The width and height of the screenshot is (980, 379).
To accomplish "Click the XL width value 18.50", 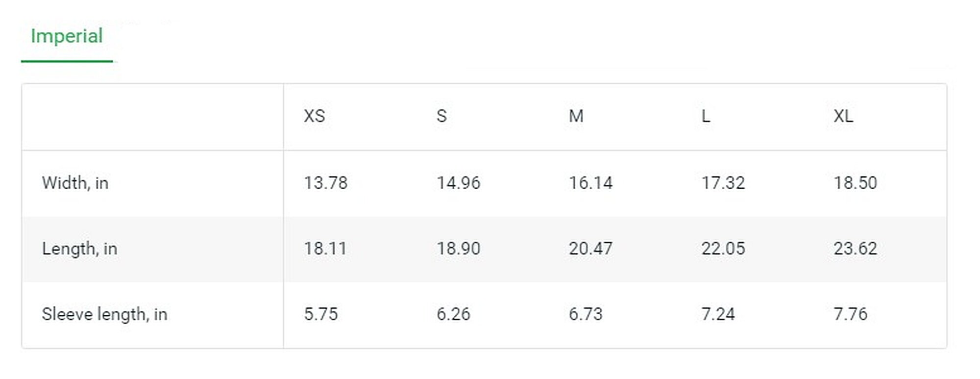I will [x=856, y=183].
